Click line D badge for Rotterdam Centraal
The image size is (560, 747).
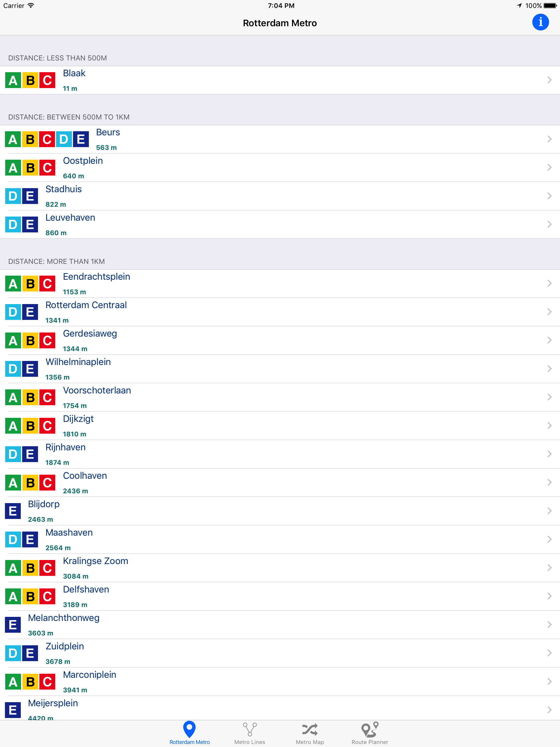[13, 312]
